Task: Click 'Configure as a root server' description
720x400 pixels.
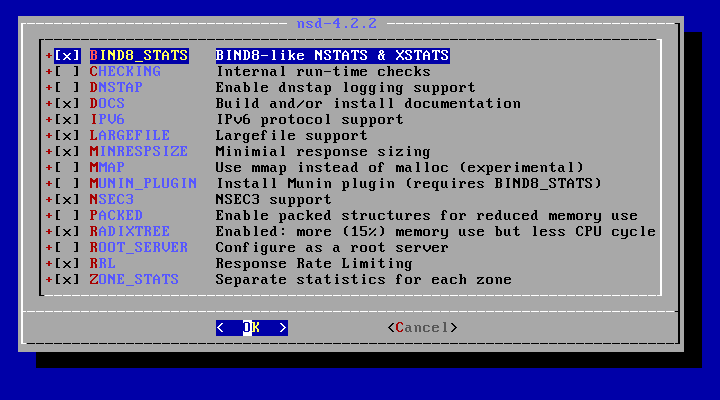Action: tap(332, 248)
